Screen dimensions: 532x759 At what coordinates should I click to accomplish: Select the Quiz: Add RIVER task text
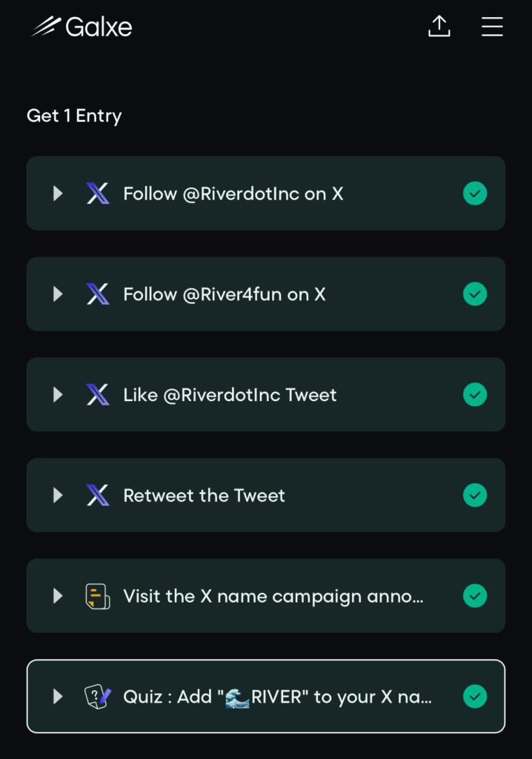(277, 697)
